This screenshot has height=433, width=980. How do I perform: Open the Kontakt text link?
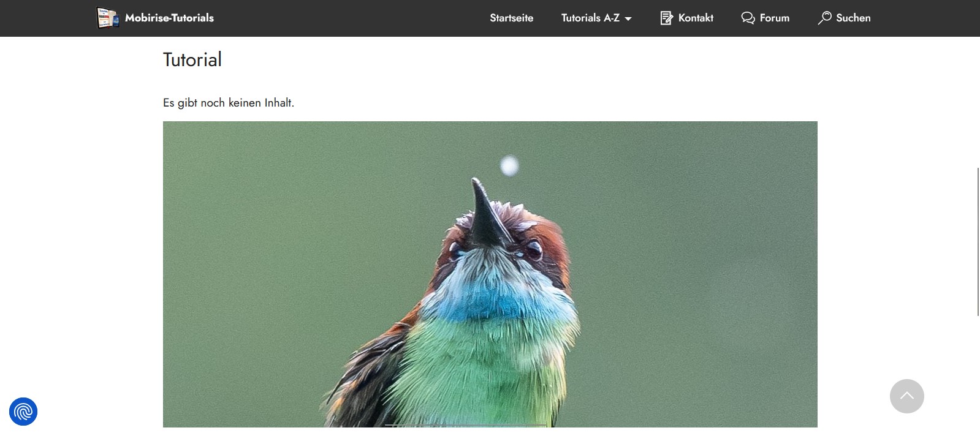696,18
